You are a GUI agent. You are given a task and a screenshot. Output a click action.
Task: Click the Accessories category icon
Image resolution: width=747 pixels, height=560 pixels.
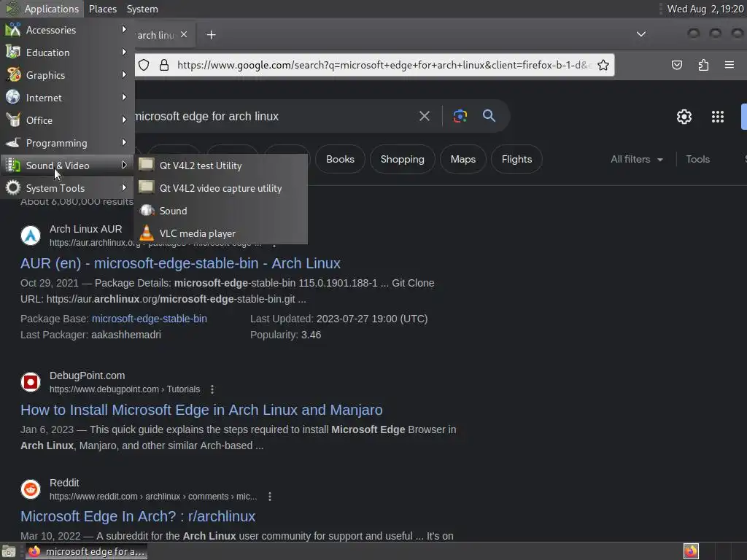tap(13, 29)
